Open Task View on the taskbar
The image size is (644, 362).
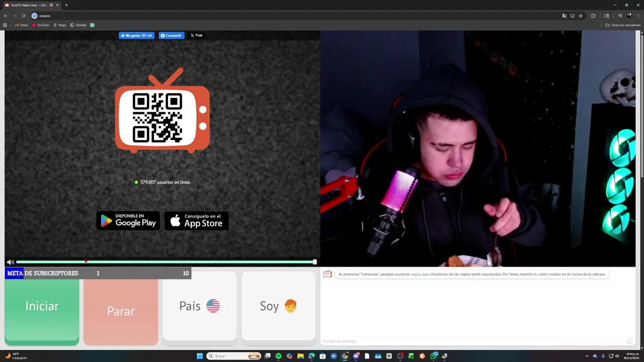267,356
